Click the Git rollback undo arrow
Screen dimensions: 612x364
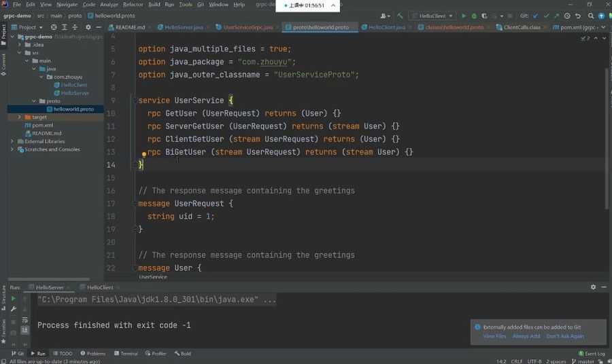[578, 16]
